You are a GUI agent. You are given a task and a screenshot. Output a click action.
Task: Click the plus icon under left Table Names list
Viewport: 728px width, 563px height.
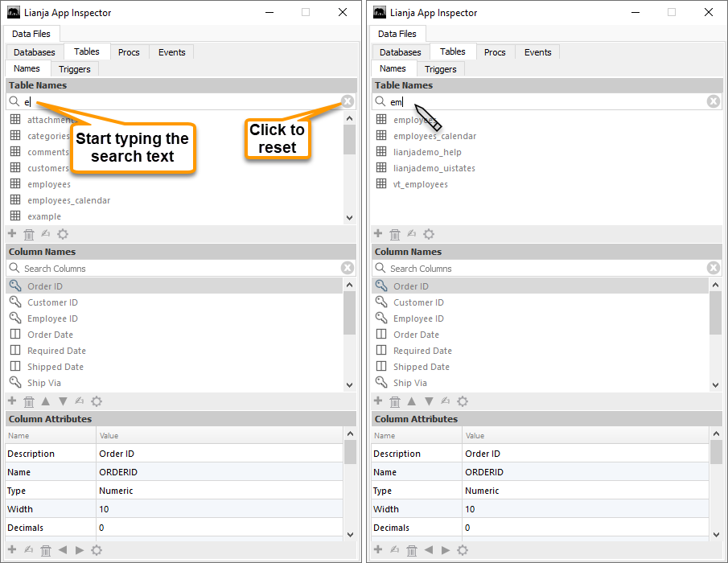[12, 234]
